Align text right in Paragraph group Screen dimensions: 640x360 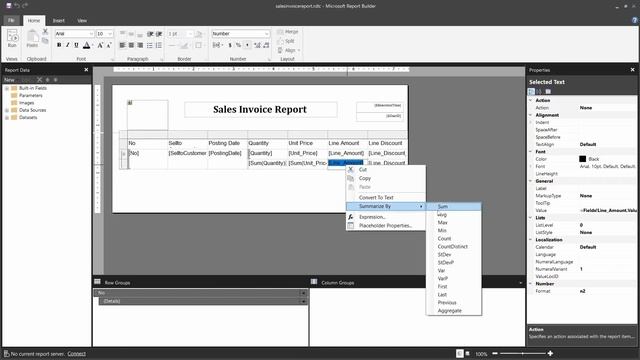140,45
